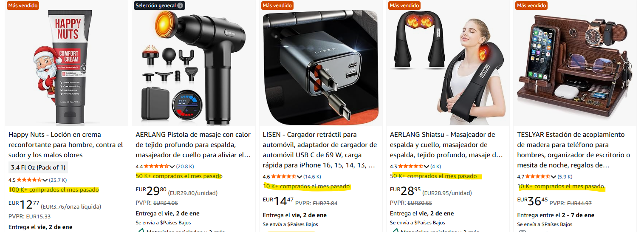Click the info icon beside Selección general
Viewport: 644px width, 232px height.
[181, 6]
